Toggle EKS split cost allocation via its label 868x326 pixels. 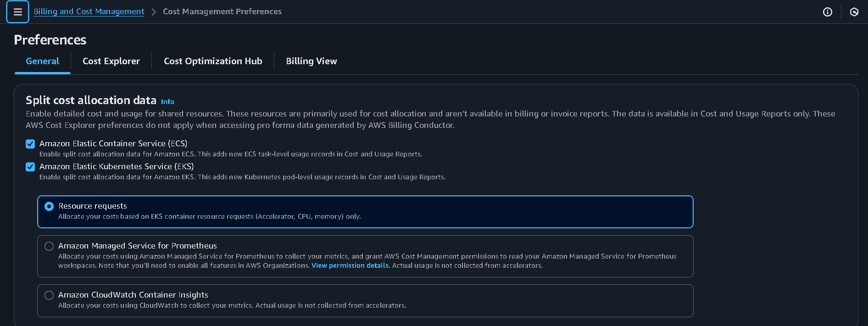point(117,166)
